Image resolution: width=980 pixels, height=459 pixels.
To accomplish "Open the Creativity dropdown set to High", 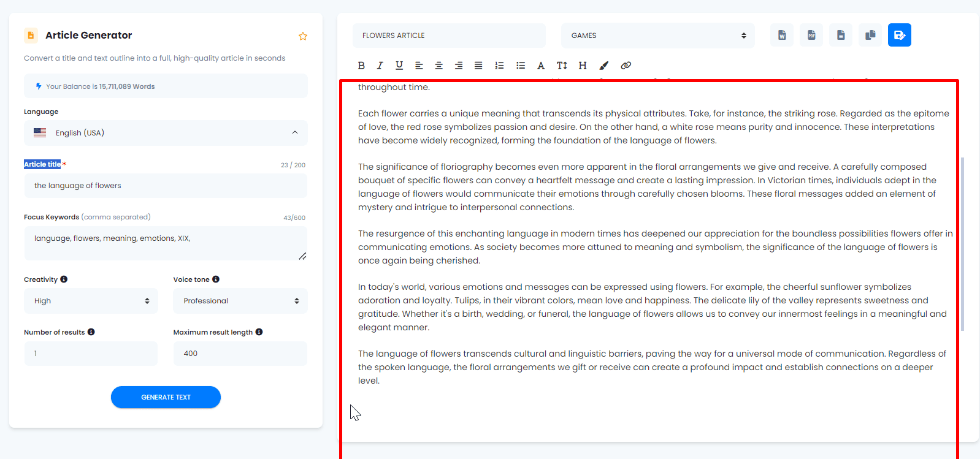I will (x=91, y=301).
